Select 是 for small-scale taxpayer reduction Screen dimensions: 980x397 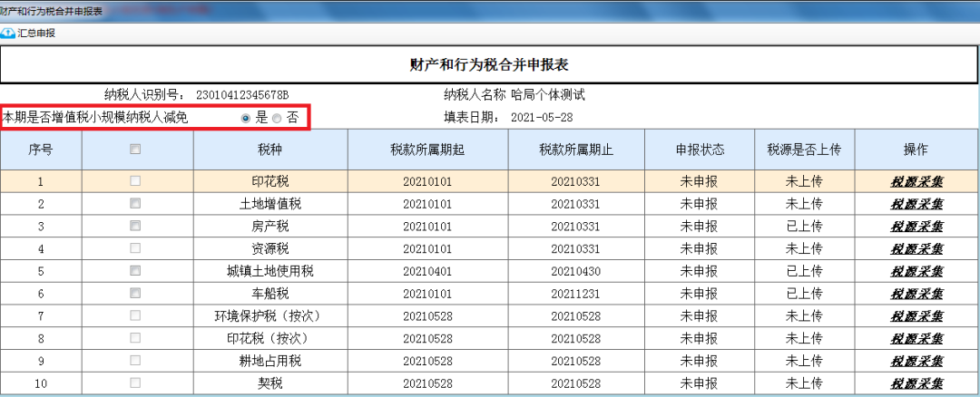click(x=246, y=118)
